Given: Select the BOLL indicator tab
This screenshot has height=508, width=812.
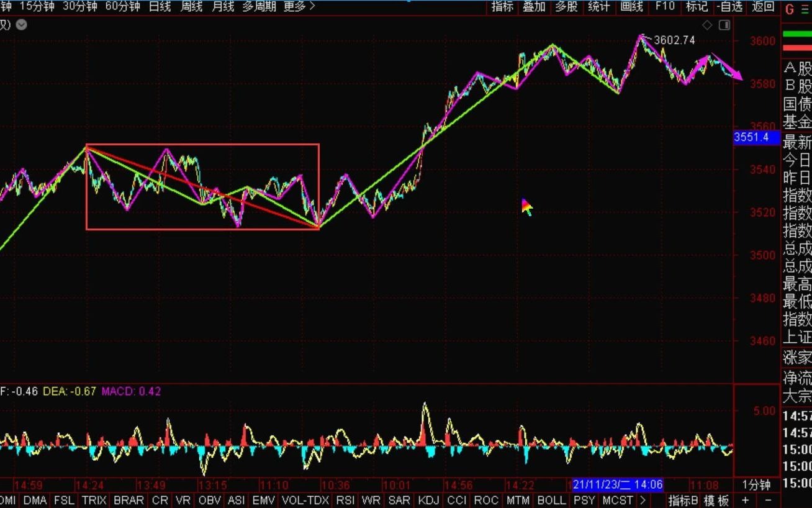Looking at the screenshot, I should click(x=552, y=501).
